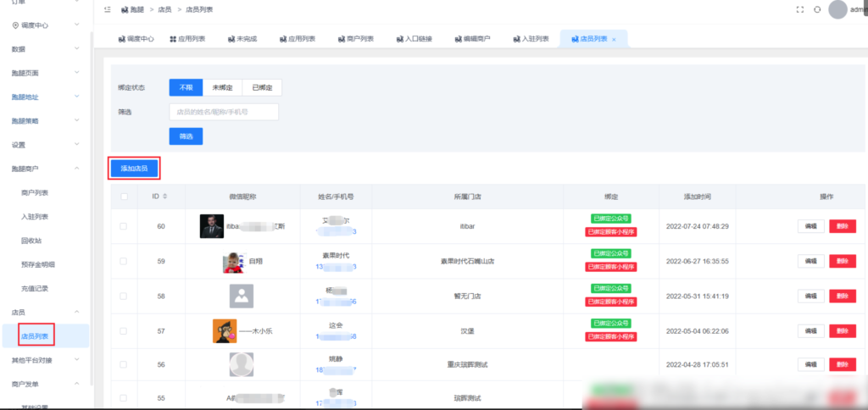Toggle the select-all checkbox in table header

tap(124, 197)
